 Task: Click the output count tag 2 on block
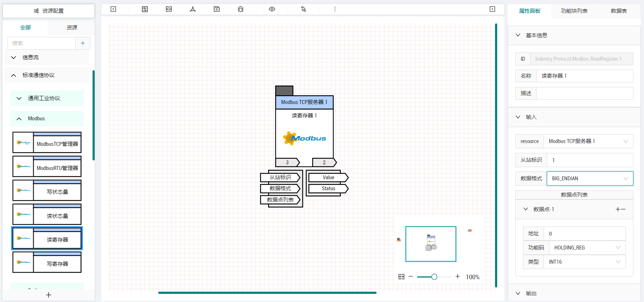[x=324, y=162]
